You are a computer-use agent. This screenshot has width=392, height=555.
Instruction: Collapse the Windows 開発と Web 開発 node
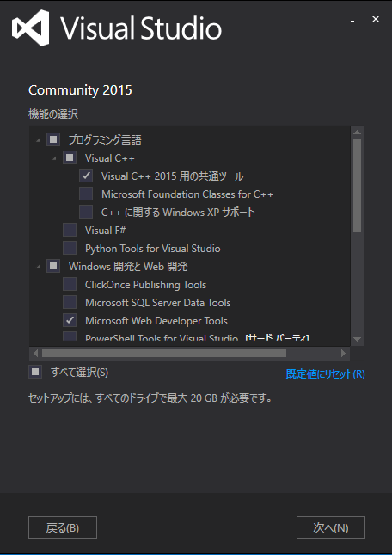38,268
